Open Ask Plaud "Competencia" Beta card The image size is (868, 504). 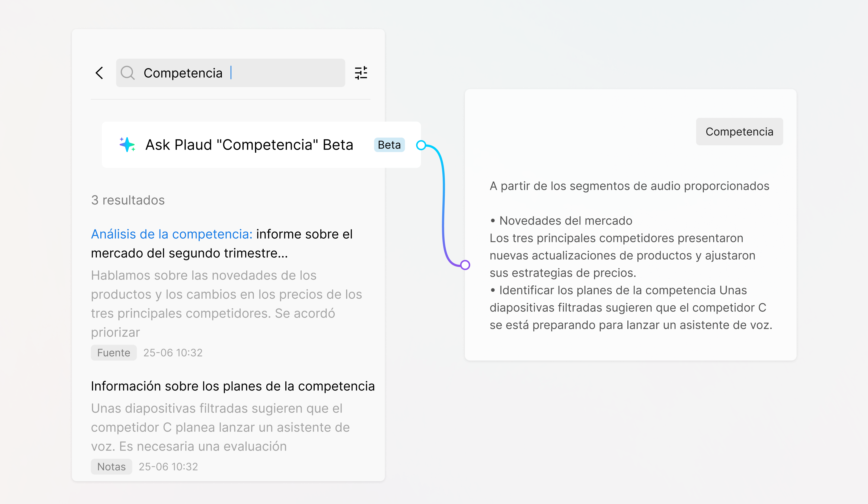click(x=249, y=145)
